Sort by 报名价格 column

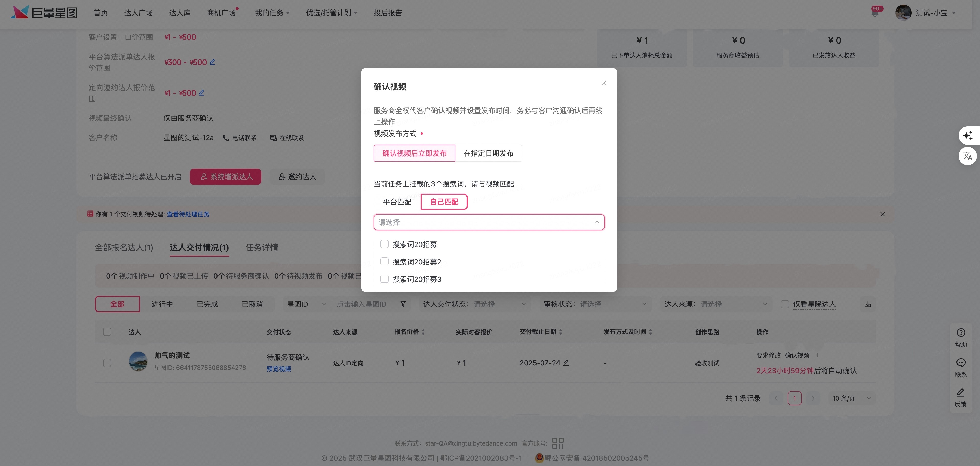(423, 332)
